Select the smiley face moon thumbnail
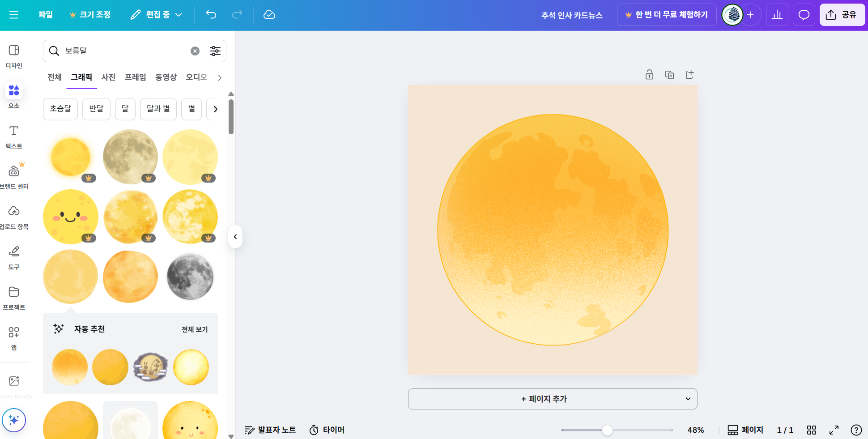Screen dimensions: 868x439 pos(70,216)
